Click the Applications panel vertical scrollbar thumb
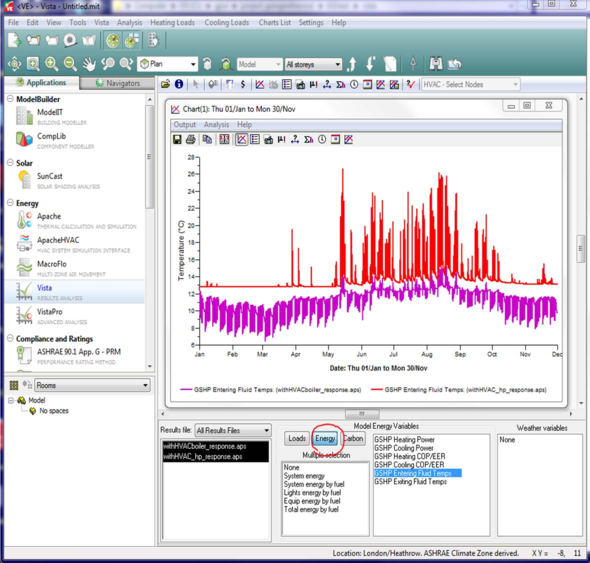The image size is (590, 563). 149,157
